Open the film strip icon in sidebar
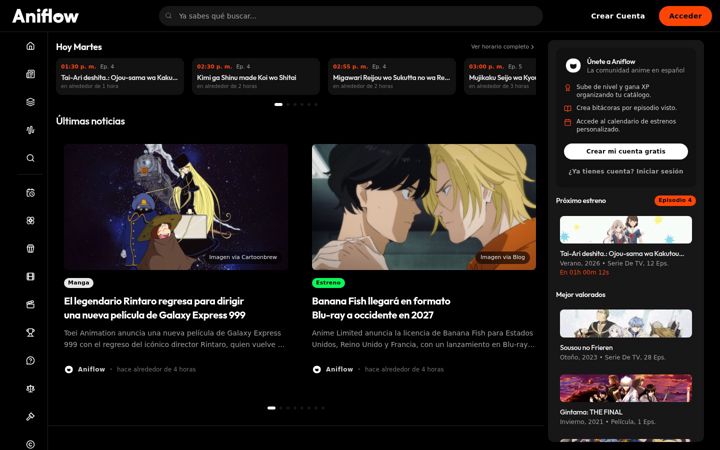Image resolution: width=720 pixels, height=450 pixels. 30,276
